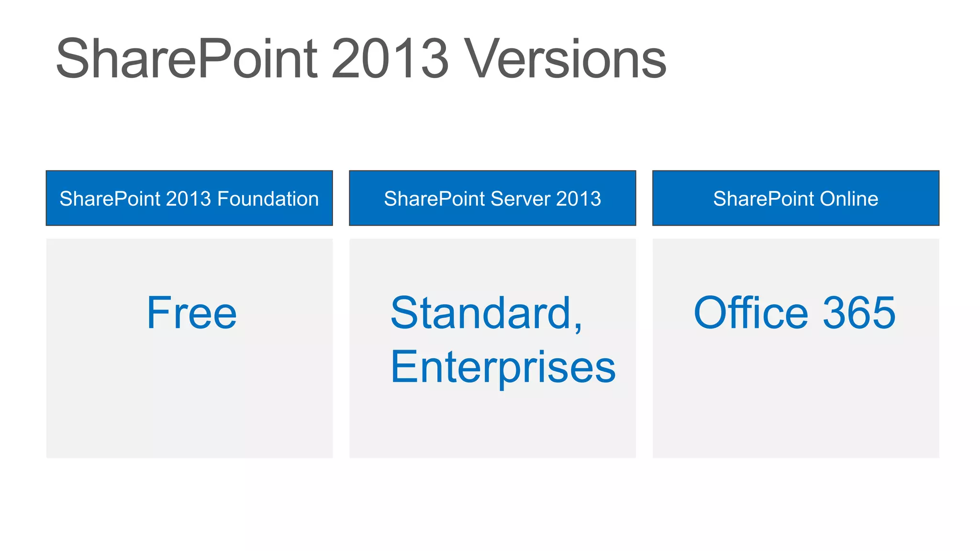Click the word "SharePoint" in the slide title
This screenshot has height=551, width=980.
pyautogui.click(x=187, y=59)
